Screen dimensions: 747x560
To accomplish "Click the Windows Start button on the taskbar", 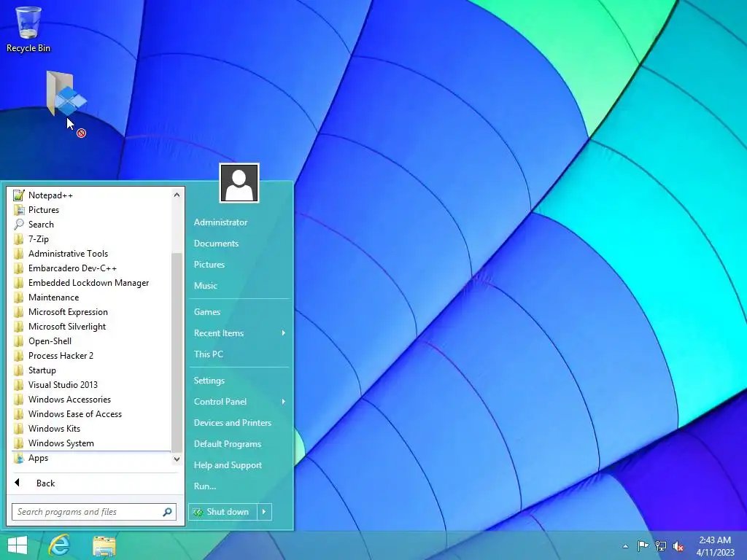I will (18, 545).
